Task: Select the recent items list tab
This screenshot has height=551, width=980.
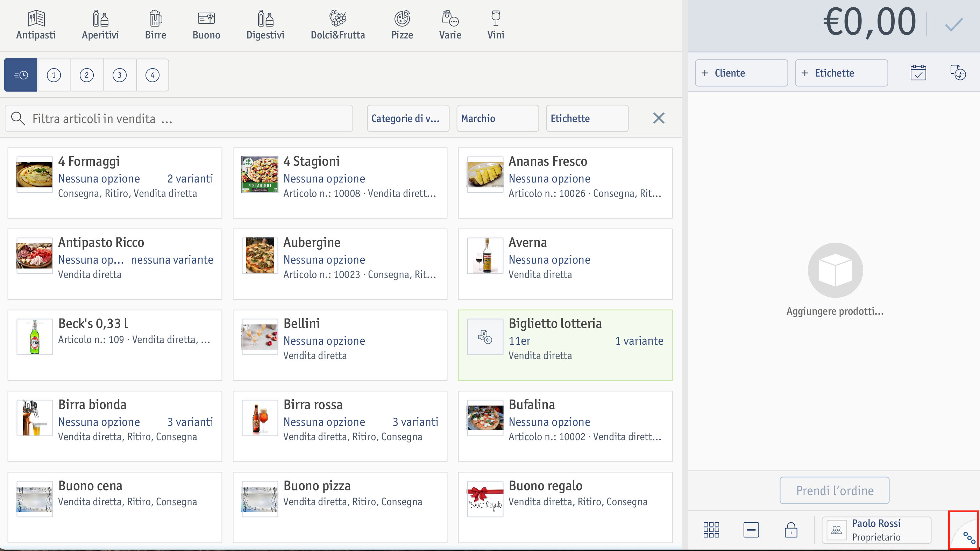Action: tap(21, 75)
